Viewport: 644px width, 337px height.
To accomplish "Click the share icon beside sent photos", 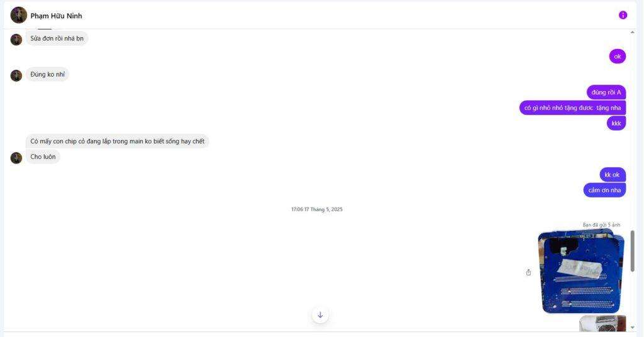I will coord(528,272).
